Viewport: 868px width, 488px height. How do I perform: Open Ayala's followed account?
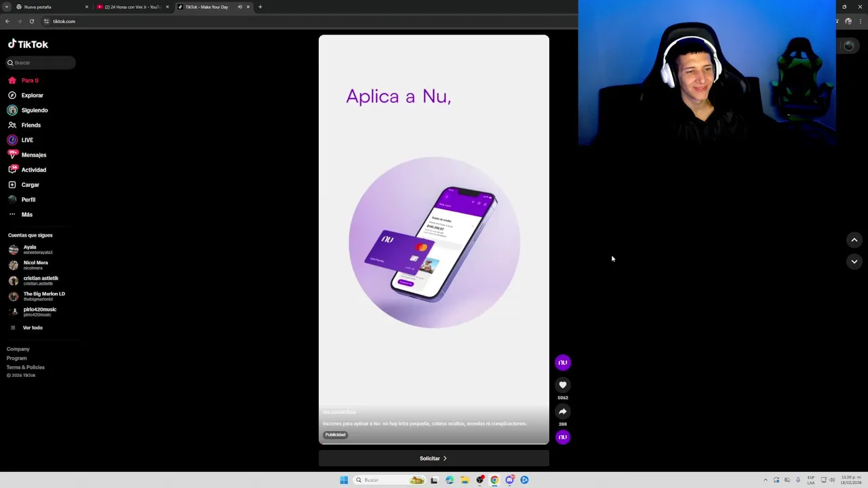tap(31, 249)
